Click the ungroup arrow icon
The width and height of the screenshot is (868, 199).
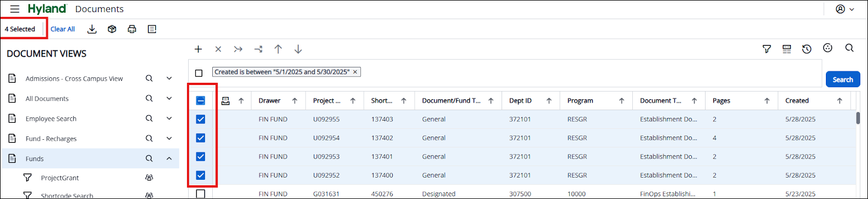258,49
